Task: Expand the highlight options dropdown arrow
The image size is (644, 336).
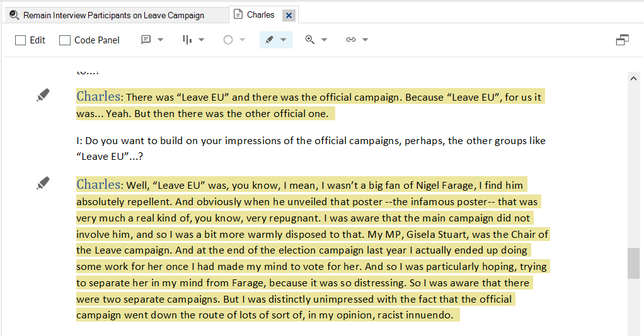Action: click(284, 40)
